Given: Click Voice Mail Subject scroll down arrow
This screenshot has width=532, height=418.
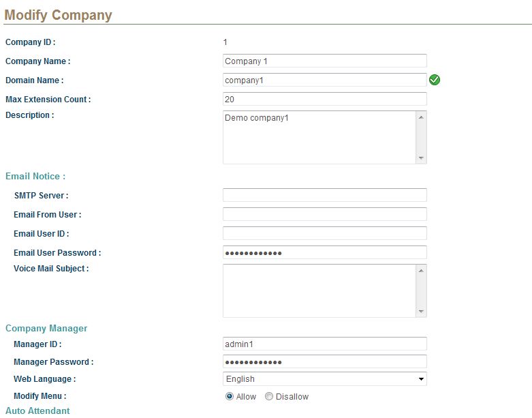Looking at the screenshot, I should point(421,312).
